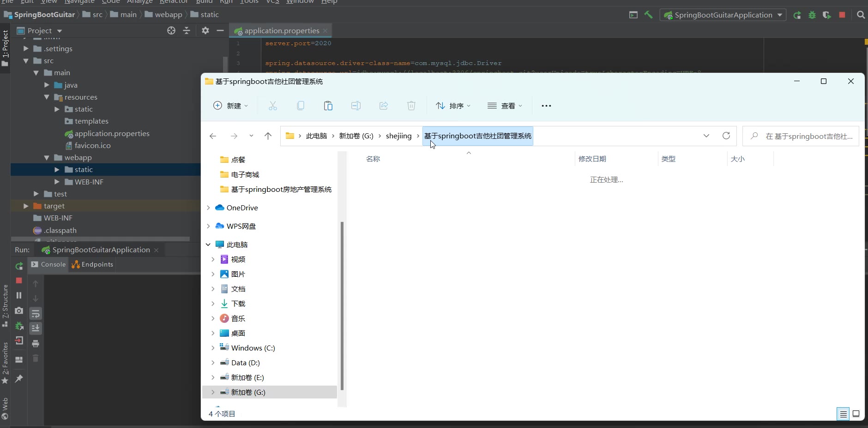Stop process in Run panel
Viewport: 868px width, 428px height.
pos(19,280)
